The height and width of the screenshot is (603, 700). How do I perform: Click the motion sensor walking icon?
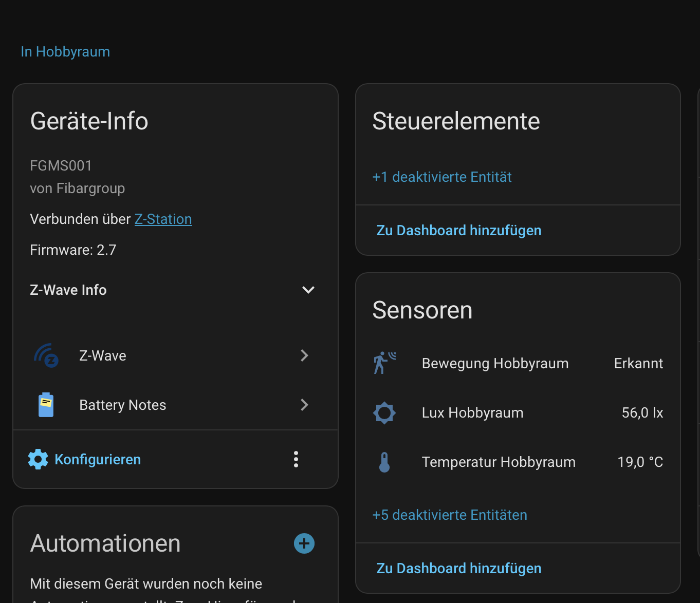click(384, 363)
